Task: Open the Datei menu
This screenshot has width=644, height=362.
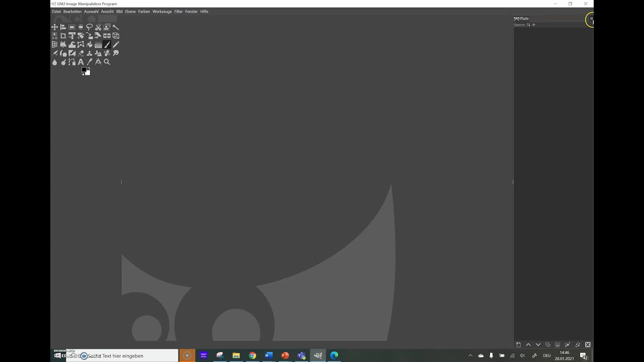Action: 56,12
